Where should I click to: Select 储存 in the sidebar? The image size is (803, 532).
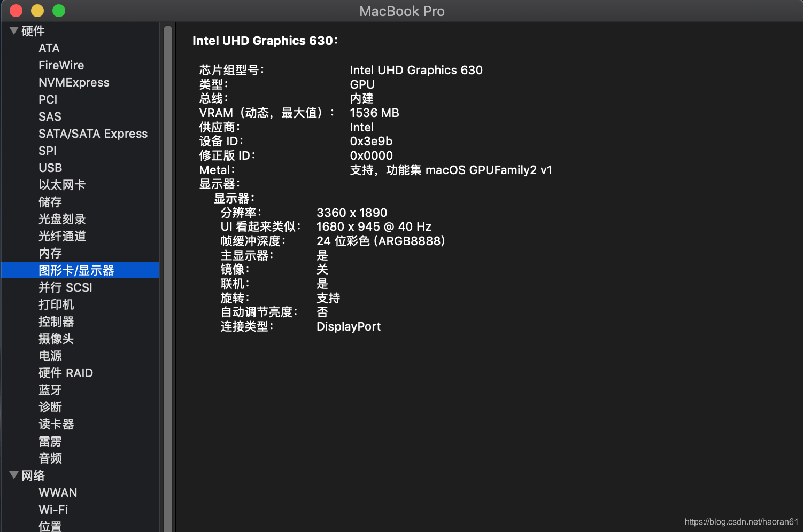[x=50, y=202]
